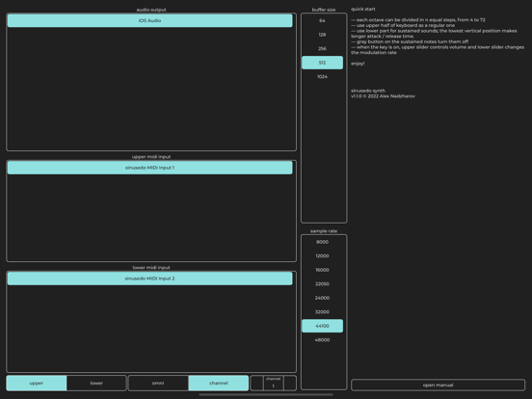Click the channel value field showing 1
The image size is (532, 399).
(x=274, y=384)
